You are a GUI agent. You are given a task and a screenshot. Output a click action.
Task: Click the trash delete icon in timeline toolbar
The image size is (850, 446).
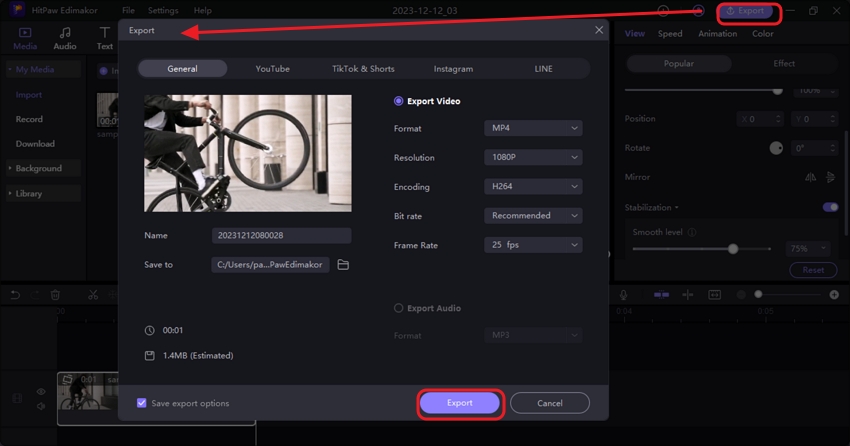[55, 295]
